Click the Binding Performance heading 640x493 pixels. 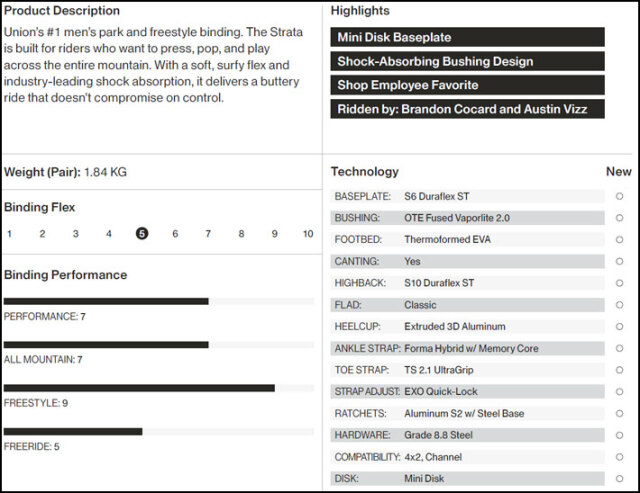tap(65, 275)
